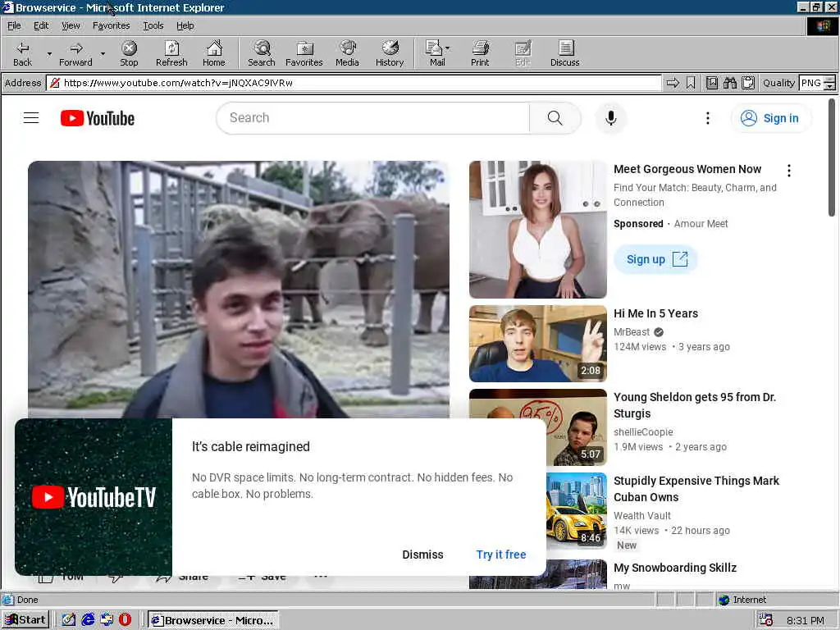Click the YouTubeTV promo banner image
Image resolution: width=840 pixels, height=630 pixels.
94,497
